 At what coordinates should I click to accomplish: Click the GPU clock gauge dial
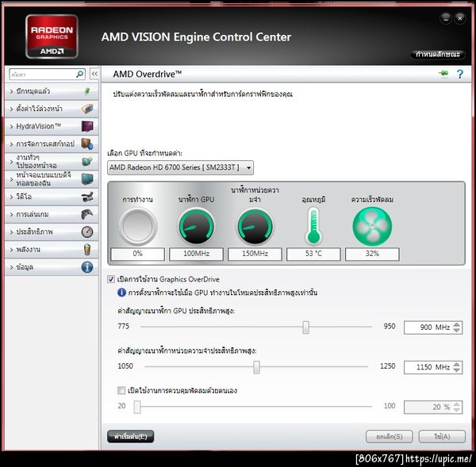click(x=196, y=227)
